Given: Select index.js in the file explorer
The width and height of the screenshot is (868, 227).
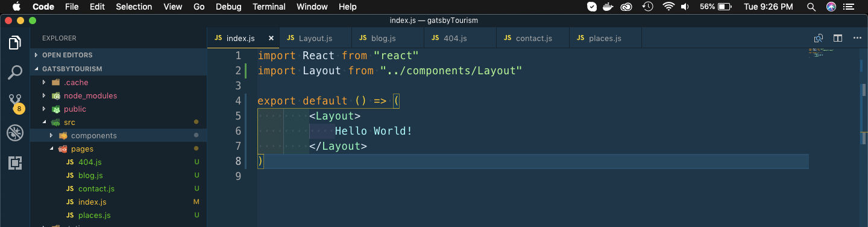Looking at the screenshot, I should click(x=118, y=202).
